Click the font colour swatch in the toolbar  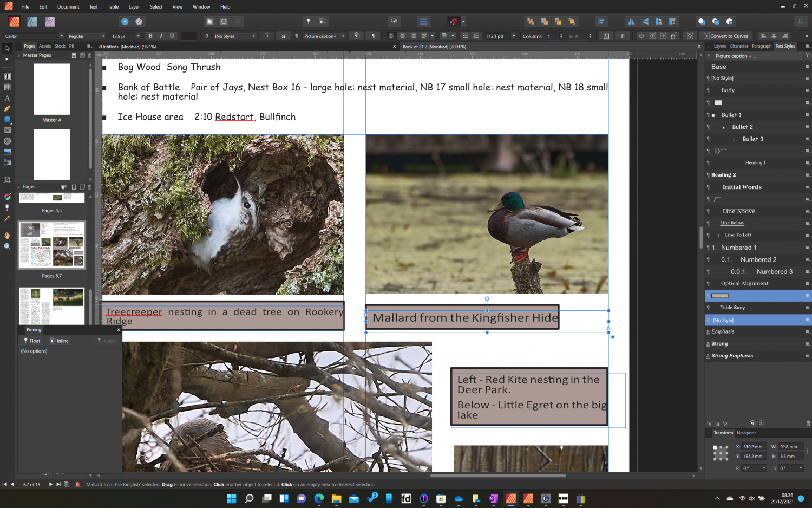pos(188,36)
